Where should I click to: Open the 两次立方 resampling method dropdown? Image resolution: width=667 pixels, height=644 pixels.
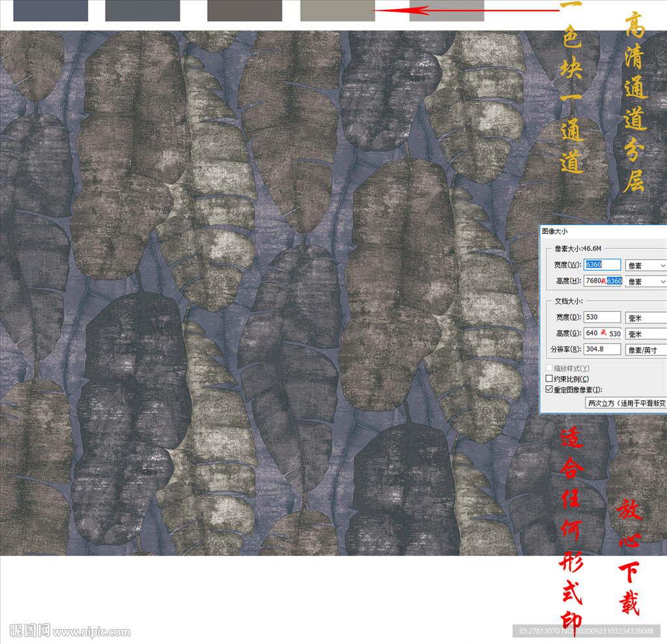pyautogui.click(x=626, y=403)
